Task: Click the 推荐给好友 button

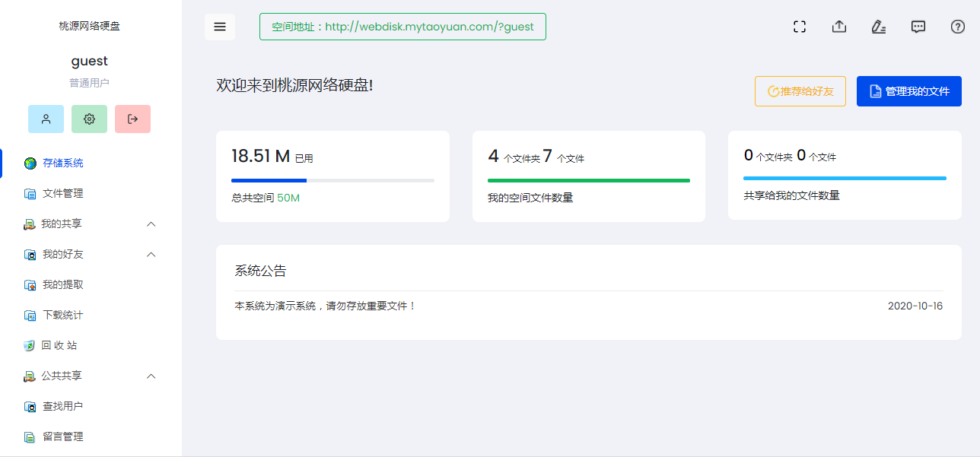Action: click(800, 91)
